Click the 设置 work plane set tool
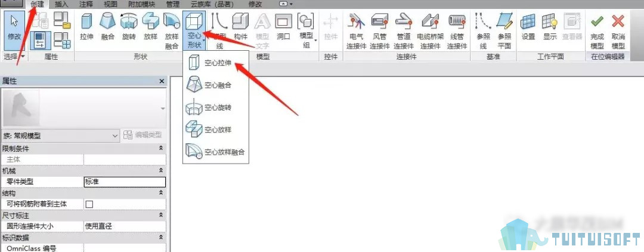This screenshot has width=644, height=252. point(528,27)
